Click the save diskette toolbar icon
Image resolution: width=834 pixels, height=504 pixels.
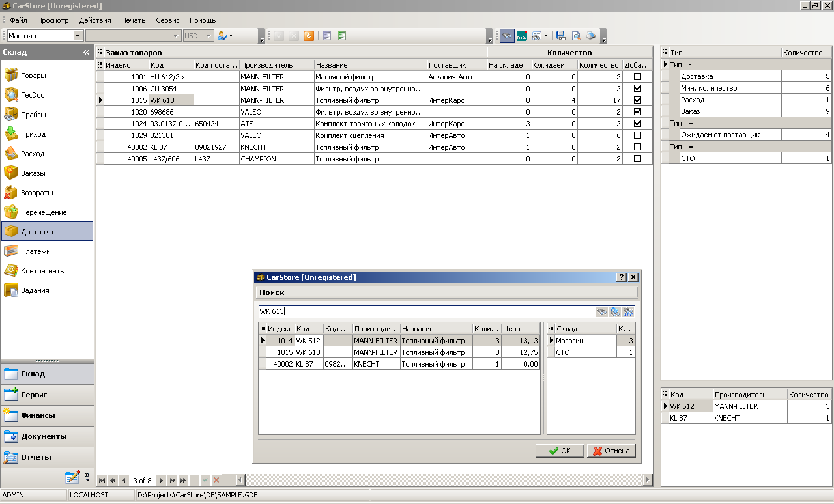pos(560,36)
